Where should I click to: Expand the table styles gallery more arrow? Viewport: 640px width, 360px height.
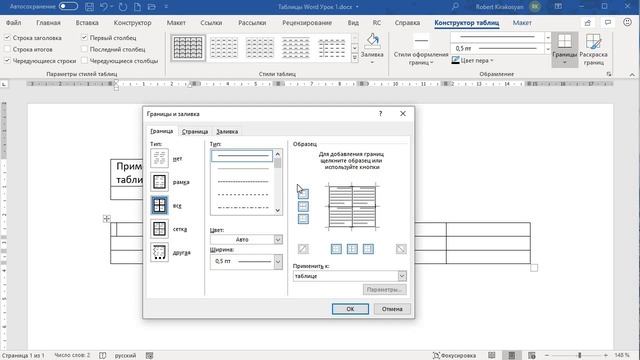pyautogui.click(x=355, y=58)
